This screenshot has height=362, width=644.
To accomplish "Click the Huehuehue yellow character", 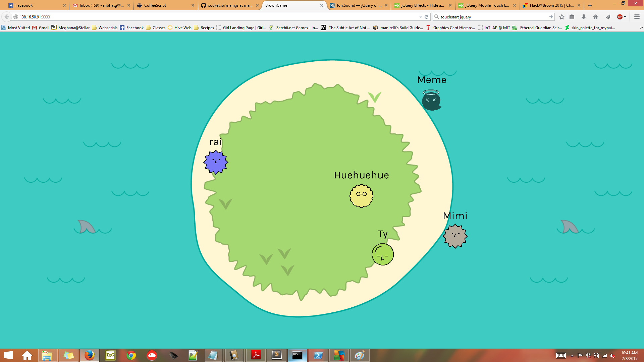I will coord(361,196).
